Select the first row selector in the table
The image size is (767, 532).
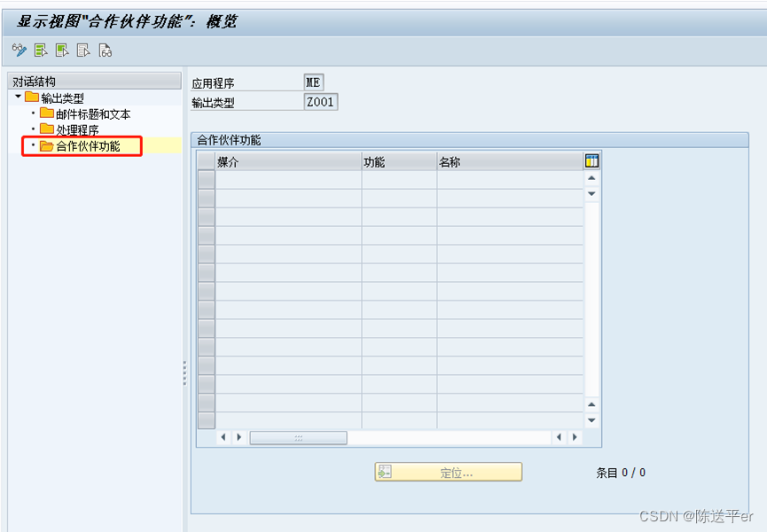tap(206, 177)
